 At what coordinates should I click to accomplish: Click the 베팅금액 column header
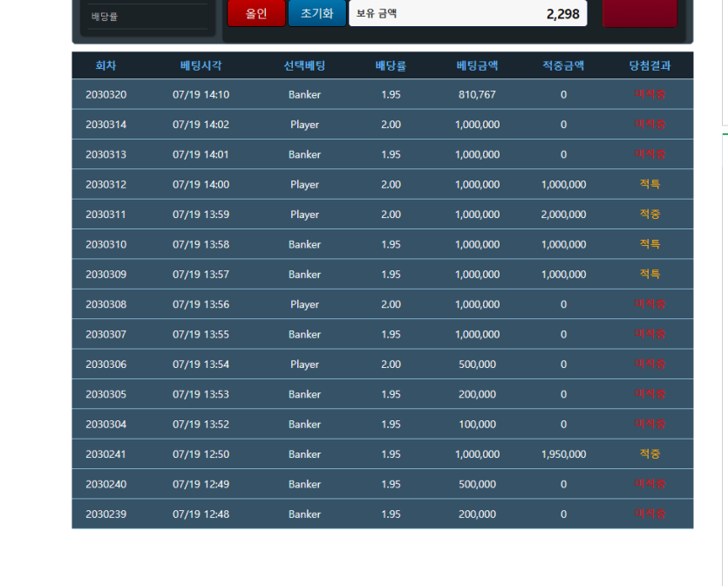477,65
